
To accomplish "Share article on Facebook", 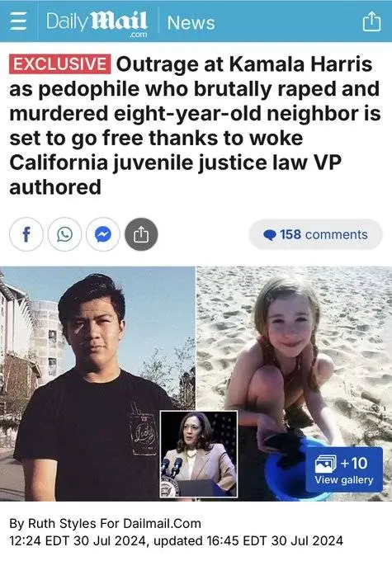I will pyautogui.click(x=26, y=234).
